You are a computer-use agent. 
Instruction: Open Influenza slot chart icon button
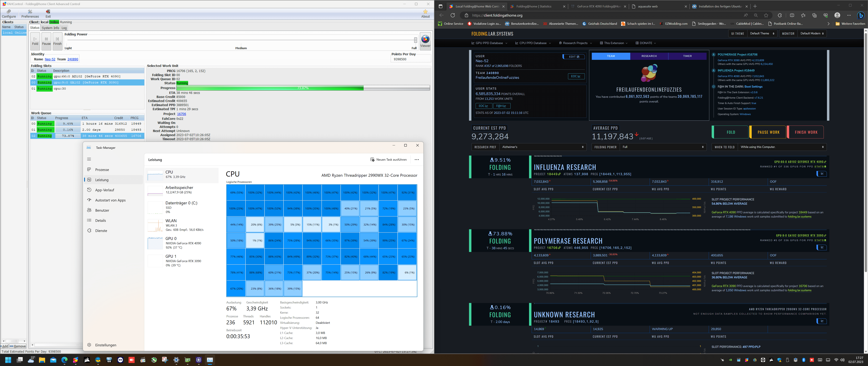[822, 174]
